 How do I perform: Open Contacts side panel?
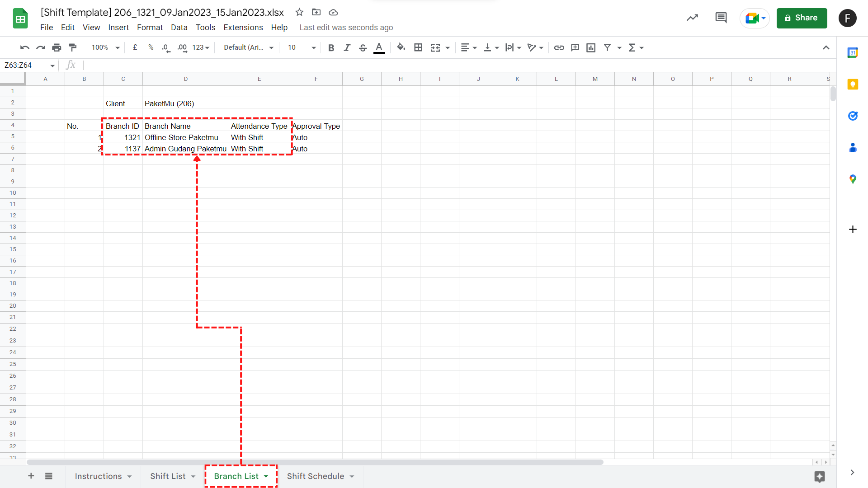click(x=853, y=148)
